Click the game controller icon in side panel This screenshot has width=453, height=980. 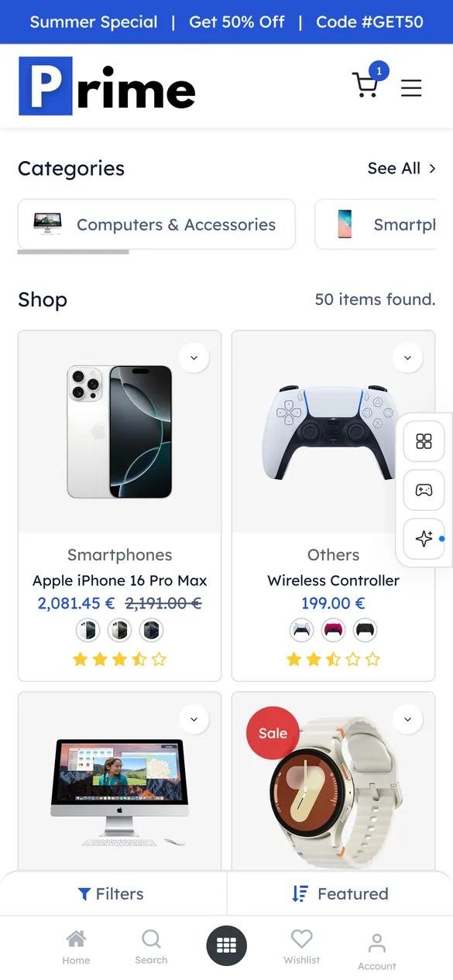tap(424, 490)
